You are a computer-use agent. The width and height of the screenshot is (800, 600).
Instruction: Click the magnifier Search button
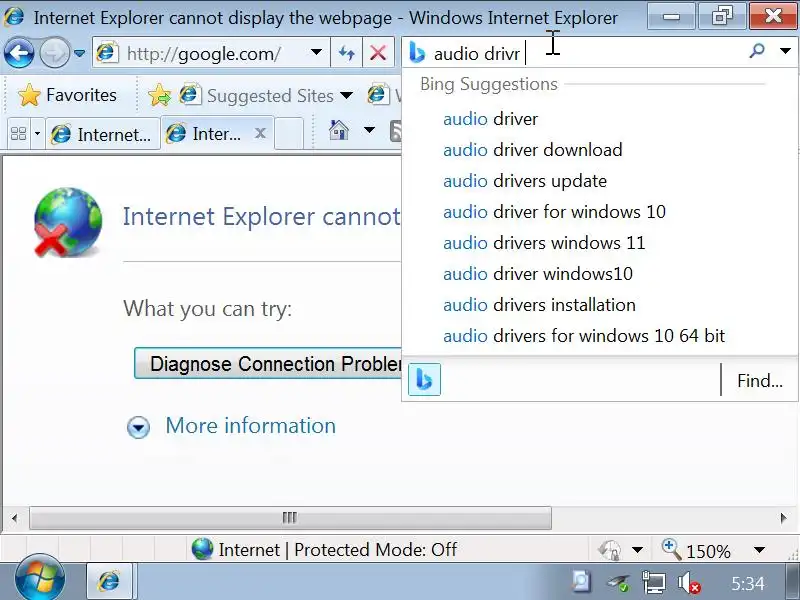click(x=757, y=51)
